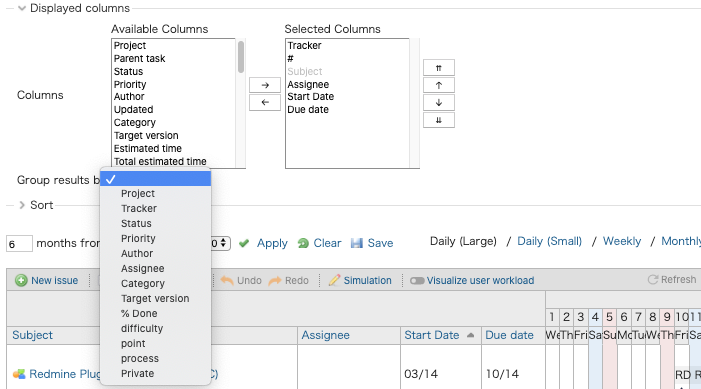The height and width of the screenshot is (389, 701).
Task: Select Author in Available Columns list
Action: (129, 97)
